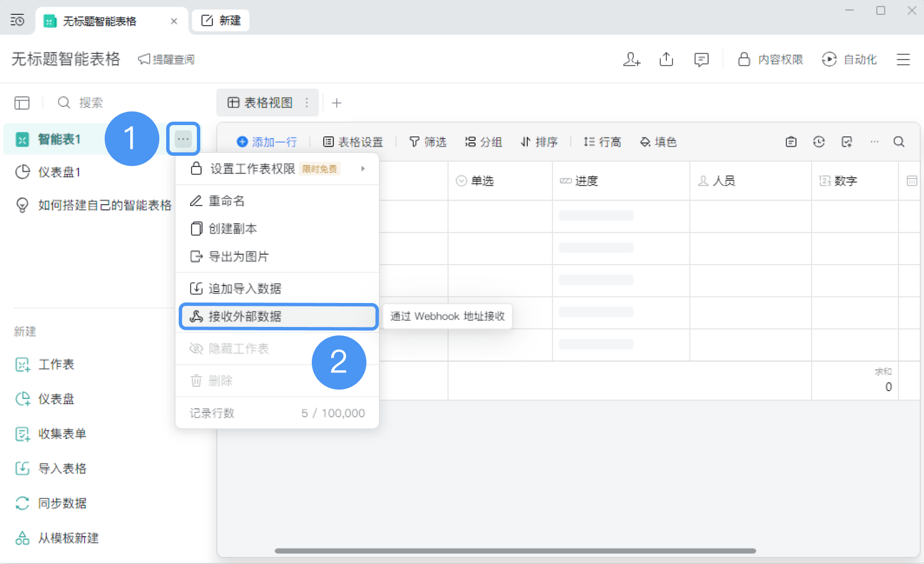Viewport: 924px width, 564px height.
Task: Click the add collaborator icon
Action: tap(632, 59)
